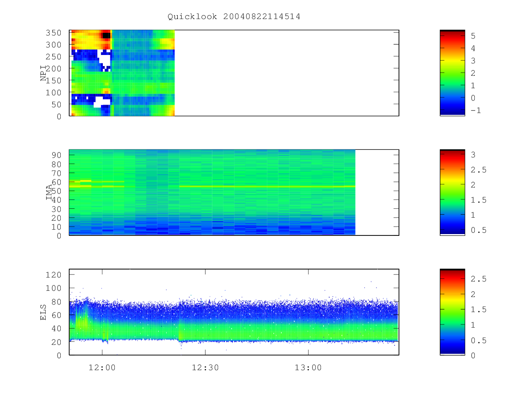Viewport: 532px width, 399px height.
Task: Click the 13:00 time tick label
Action: click(308, 367)
